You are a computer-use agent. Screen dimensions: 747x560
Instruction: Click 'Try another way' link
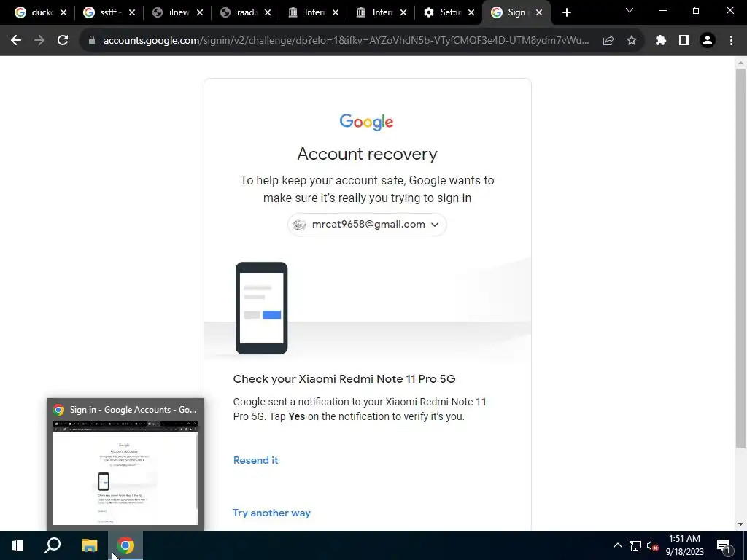[271, 513]
